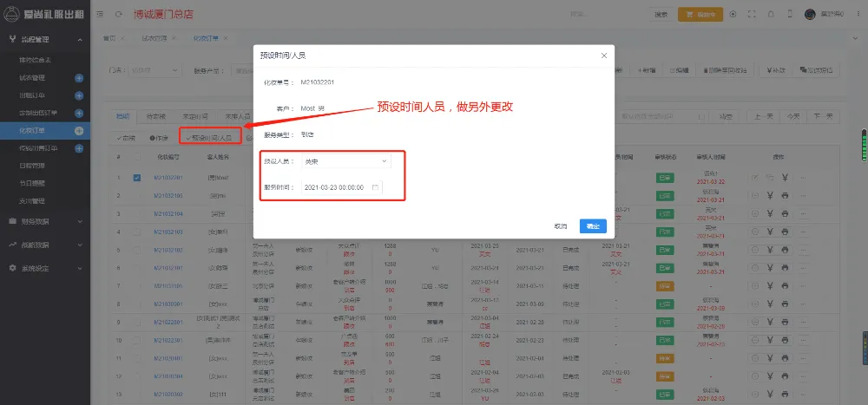Click the yen payment icon in first row
The width and height of the screenshot is (868, 405).
[785, 178]
